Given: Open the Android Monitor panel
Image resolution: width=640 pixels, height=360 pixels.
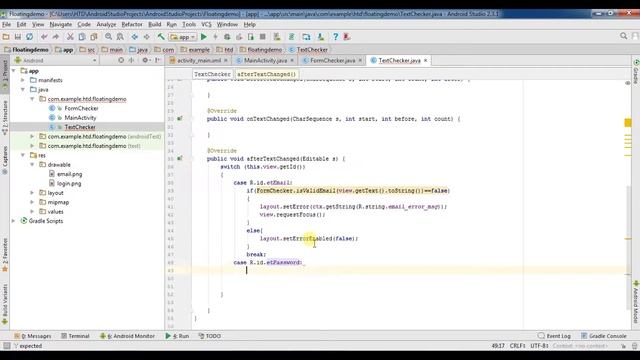Looking at the screenshot, I should (127, 336).
